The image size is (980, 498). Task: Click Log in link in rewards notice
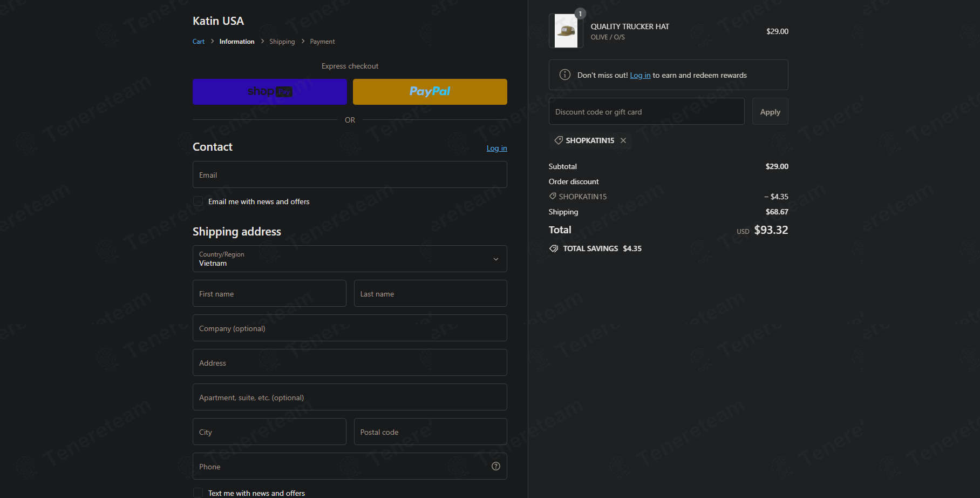click(640, 75)
